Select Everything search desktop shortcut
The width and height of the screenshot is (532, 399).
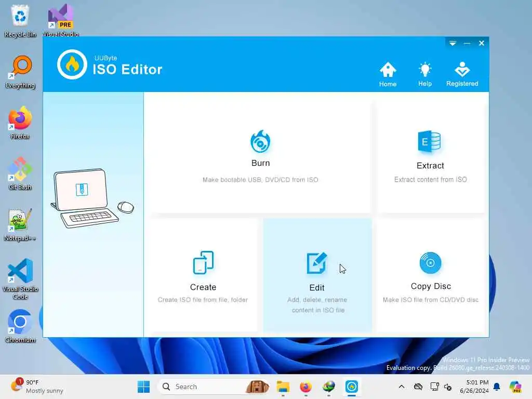20,72
